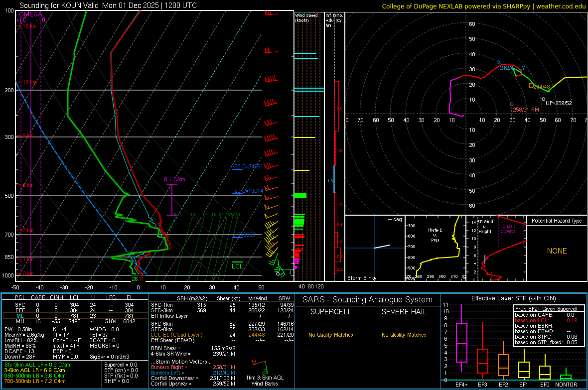Click the magenta EF4+ box plot
588x390 pixels.
(x=461, y=339)
